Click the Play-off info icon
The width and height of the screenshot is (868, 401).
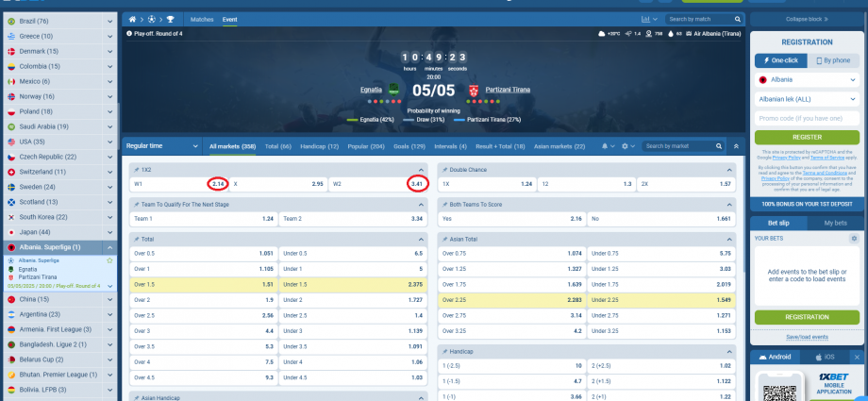tap(129, 34)
